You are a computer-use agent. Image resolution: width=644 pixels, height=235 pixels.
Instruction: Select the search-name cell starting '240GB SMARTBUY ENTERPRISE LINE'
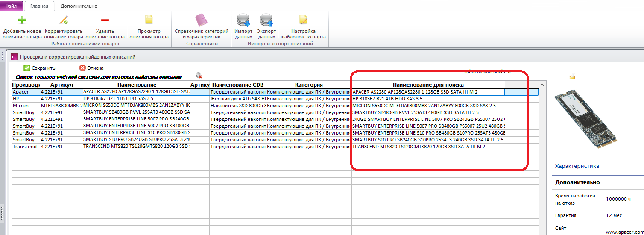[x=428, y=119]
